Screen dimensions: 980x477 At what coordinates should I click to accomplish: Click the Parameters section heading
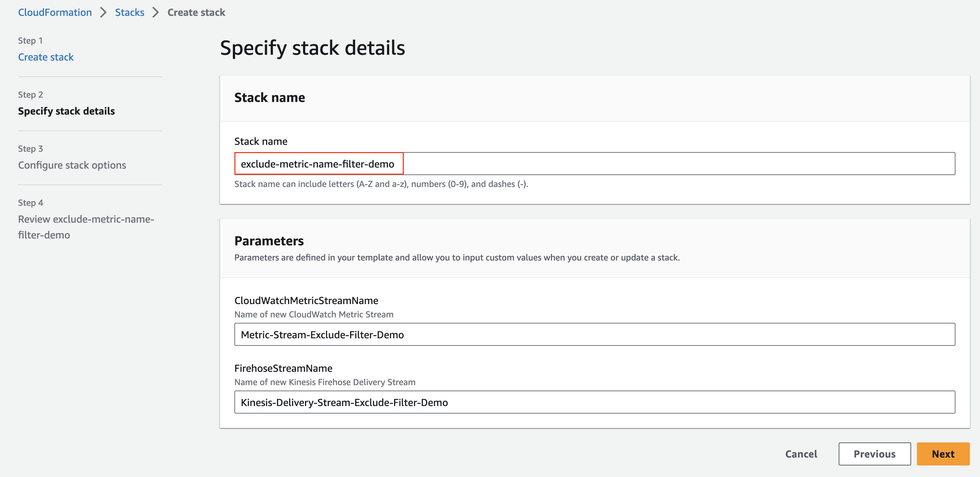point(269,240)
